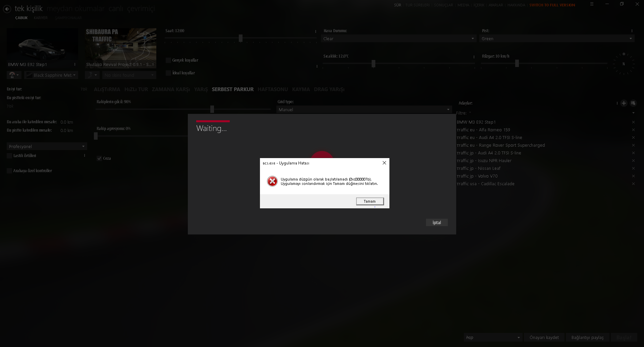Switch to the YARIŞ mode tab
The image size is (644, 347).
tap(201, 89)
